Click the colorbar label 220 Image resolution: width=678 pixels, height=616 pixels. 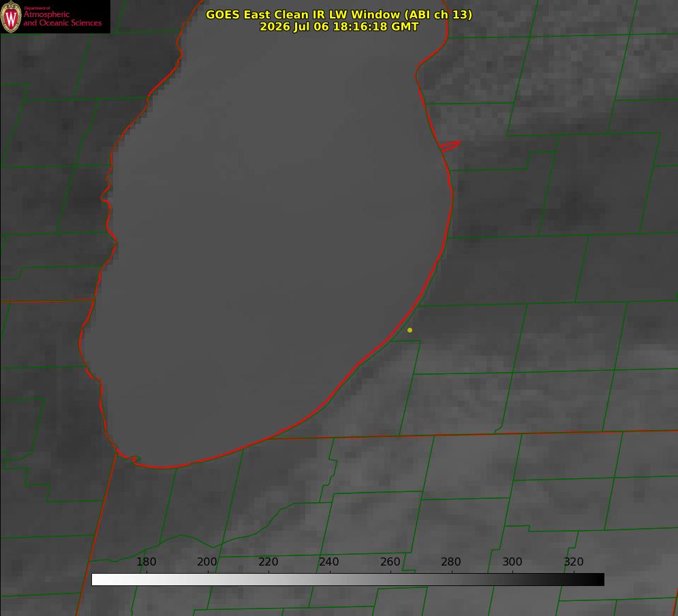[x=268, y=561]
